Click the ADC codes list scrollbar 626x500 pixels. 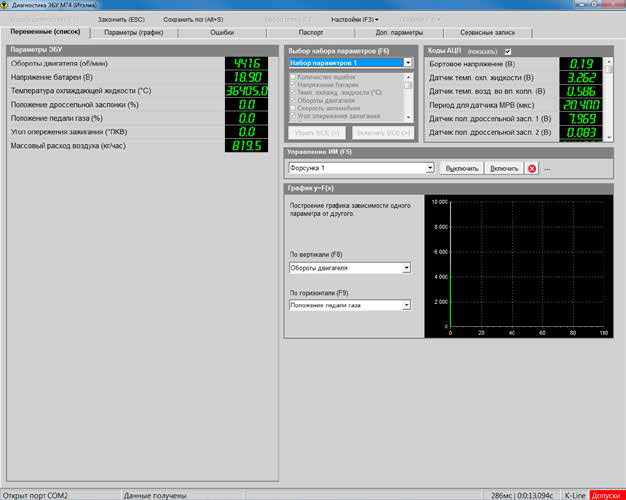[x=610, y=98]
